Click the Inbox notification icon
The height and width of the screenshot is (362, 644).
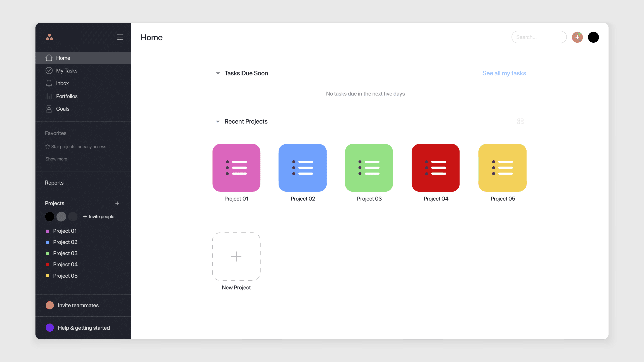[x=49, y=83]
